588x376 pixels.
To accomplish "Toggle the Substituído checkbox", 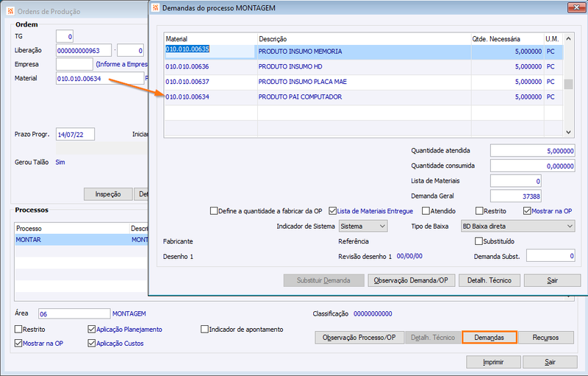I will pyautogui.click(x=478, y=241).
